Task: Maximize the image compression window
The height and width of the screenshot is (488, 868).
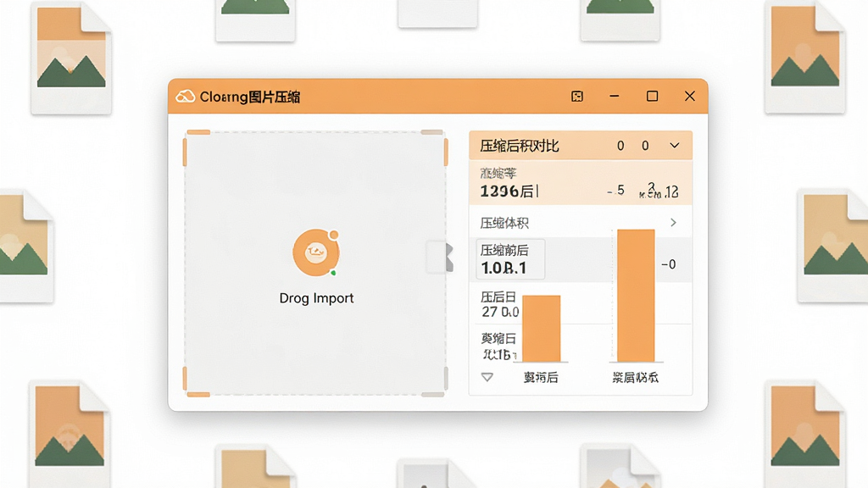Action: pyautogui.click(x=652, y=97)
